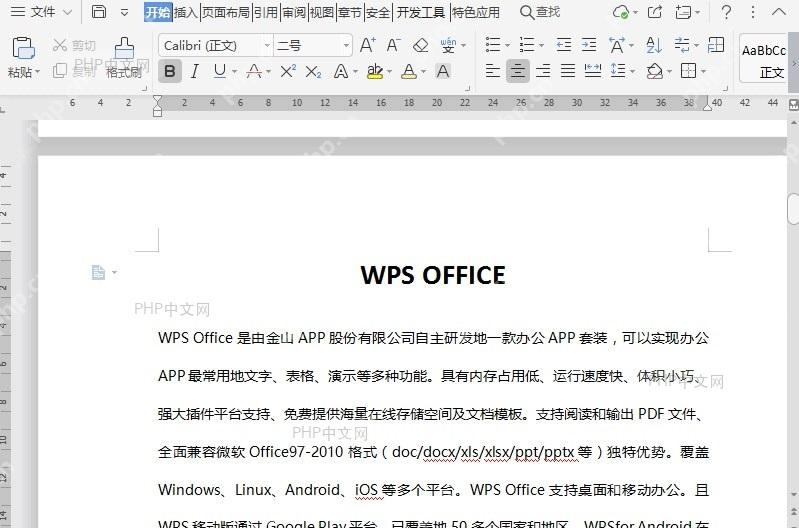Viewport: 799px width, 528px height.
Task: Click the save document icon
Action: 99,12
